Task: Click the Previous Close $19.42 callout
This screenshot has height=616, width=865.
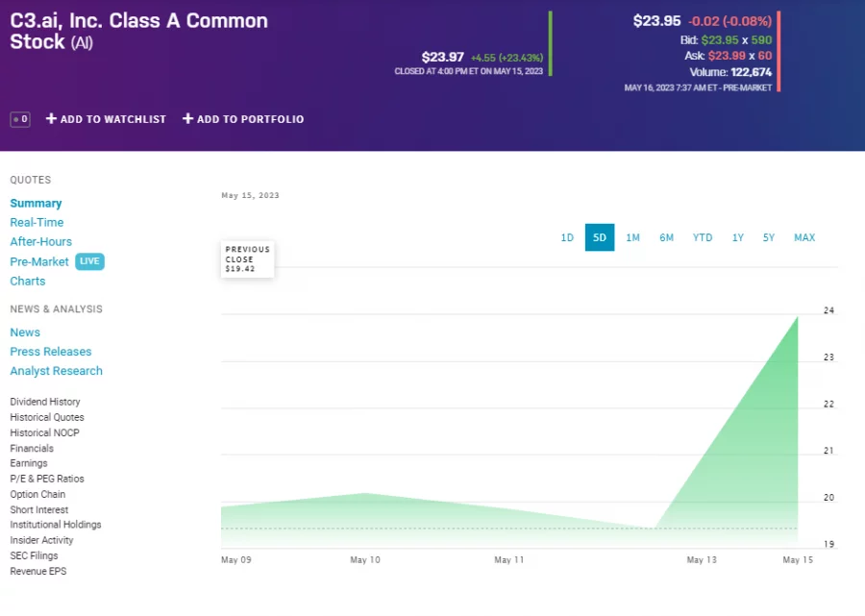Action: point(247,259)
